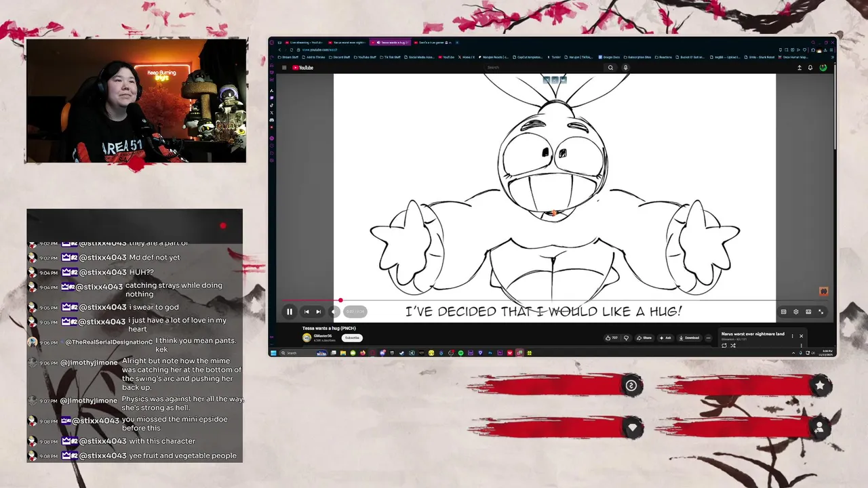
Task: Open playlist panel options three dots
Action: coord(792,335)
